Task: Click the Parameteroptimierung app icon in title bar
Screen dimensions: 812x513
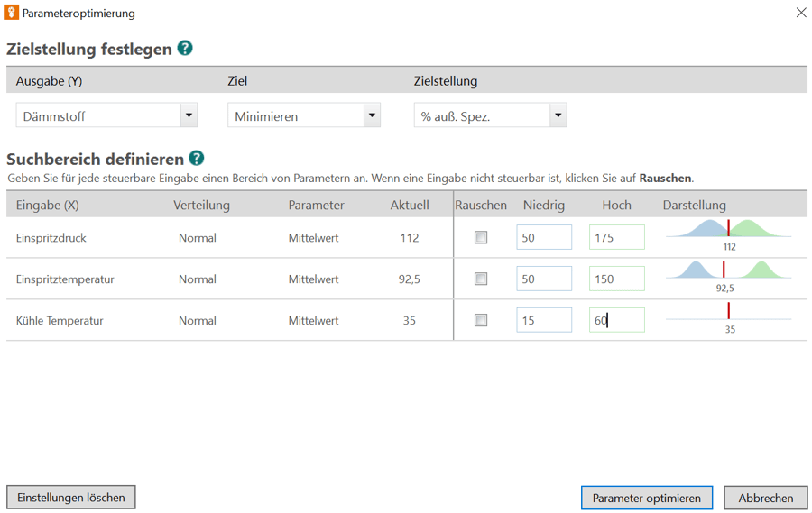Action: (12, 13)
